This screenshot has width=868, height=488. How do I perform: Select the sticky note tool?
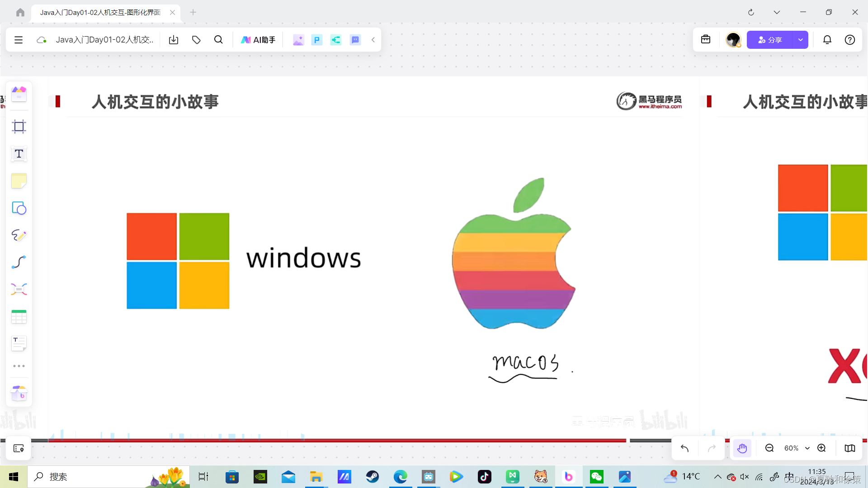(19, 181)
